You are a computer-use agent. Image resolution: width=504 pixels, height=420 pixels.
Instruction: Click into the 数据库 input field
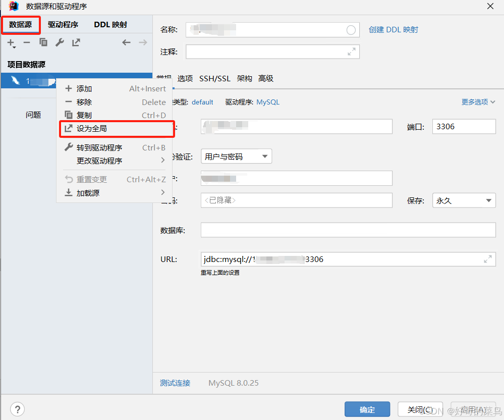348,230
